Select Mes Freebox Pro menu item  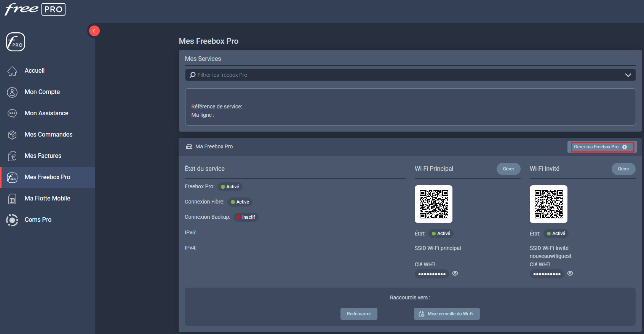pos(48,177)
